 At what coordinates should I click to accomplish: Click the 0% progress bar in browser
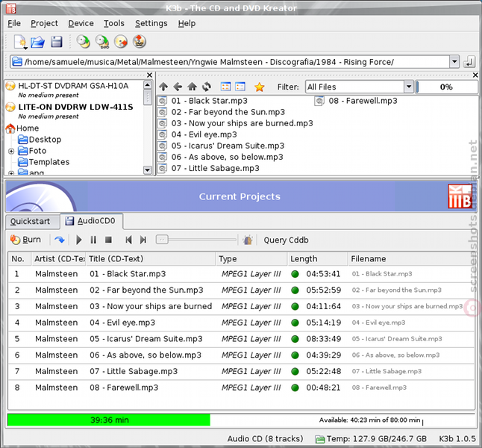(x=446, y=87)
